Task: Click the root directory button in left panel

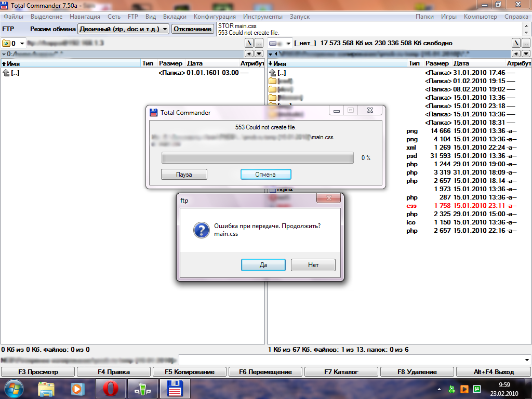Action: pyautogui.click(x=249, y=43)
